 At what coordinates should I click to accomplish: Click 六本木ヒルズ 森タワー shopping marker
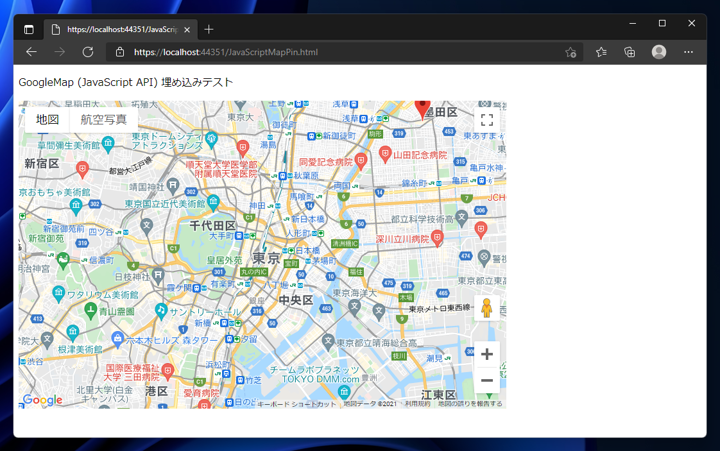pyautogui.click(x=118, y=339)
